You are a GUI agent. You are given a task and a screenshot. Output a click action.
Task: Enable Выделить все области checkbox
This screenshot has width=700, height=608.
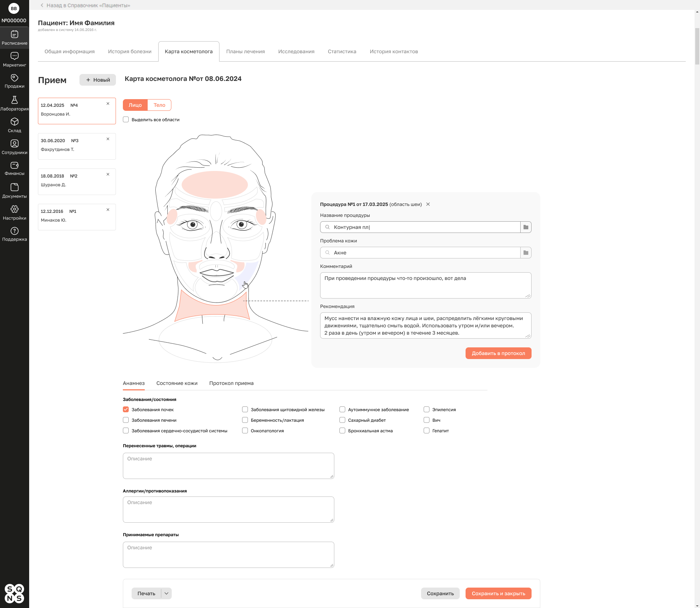126,120
